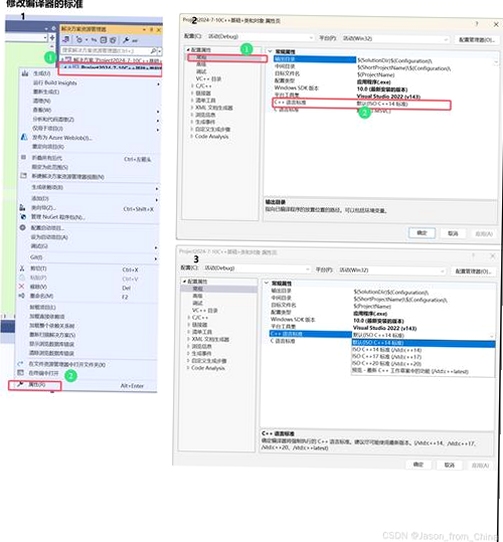The height and width of the screenshot is (542, 503).
Task: Click the build icon beside 生成 in context menu
Action: [25, 73]
